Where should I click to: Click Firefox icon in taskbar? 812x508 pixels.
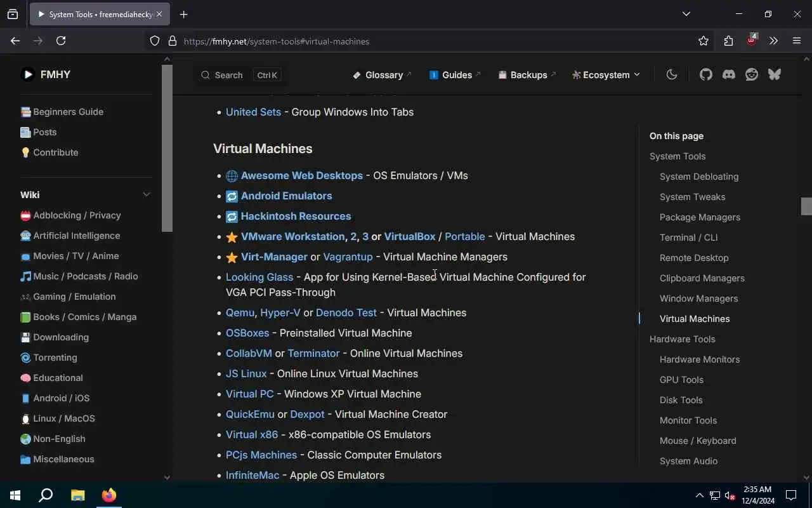point(109,495)
